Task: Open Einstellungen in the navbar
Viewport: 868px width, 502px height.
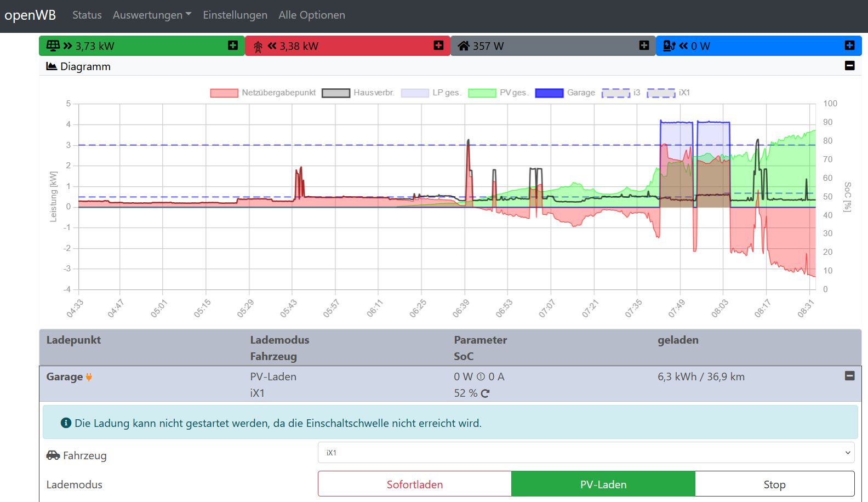Action: [235, 15]
